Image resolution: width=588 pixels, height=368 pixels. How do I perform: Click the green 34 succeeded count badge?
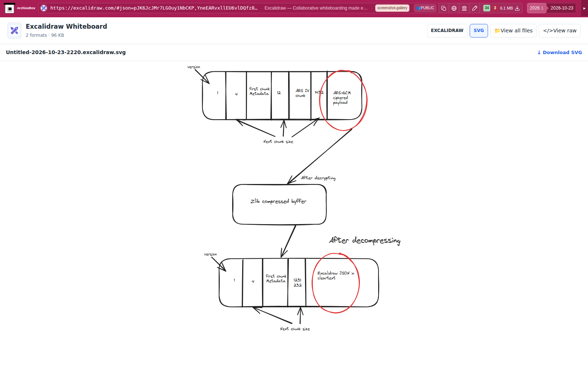[487, 8]
